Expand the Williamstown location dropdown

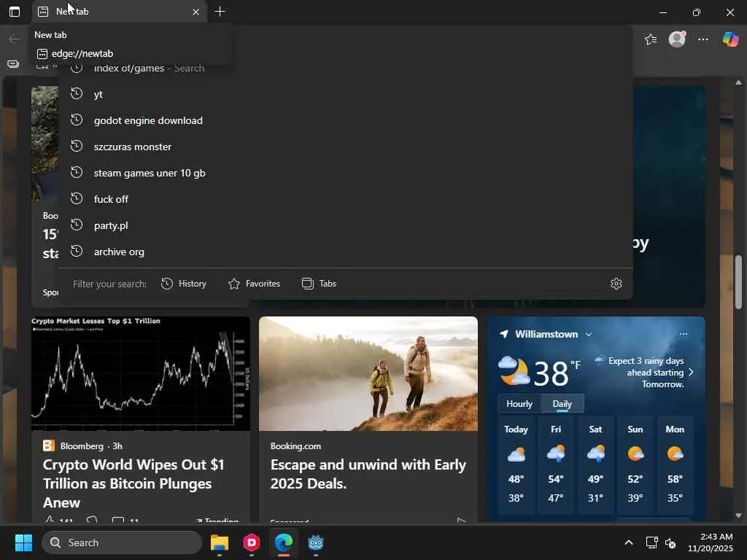589,334
